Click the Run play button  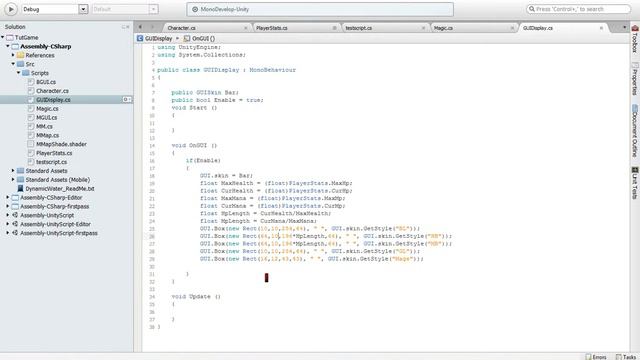click(11, 9)
